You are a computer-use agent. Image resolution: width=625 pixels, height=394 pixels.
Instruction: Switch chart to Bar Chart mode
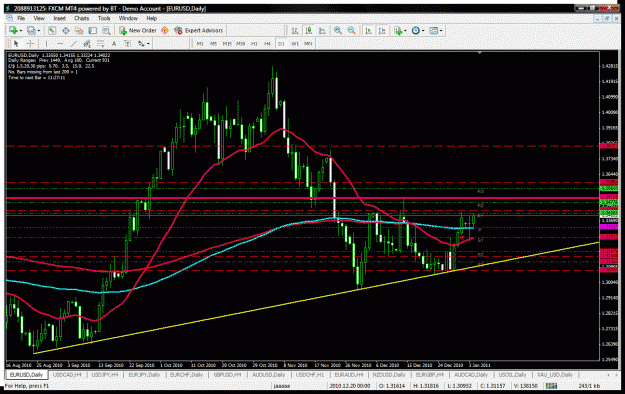(x=295, y=30)
